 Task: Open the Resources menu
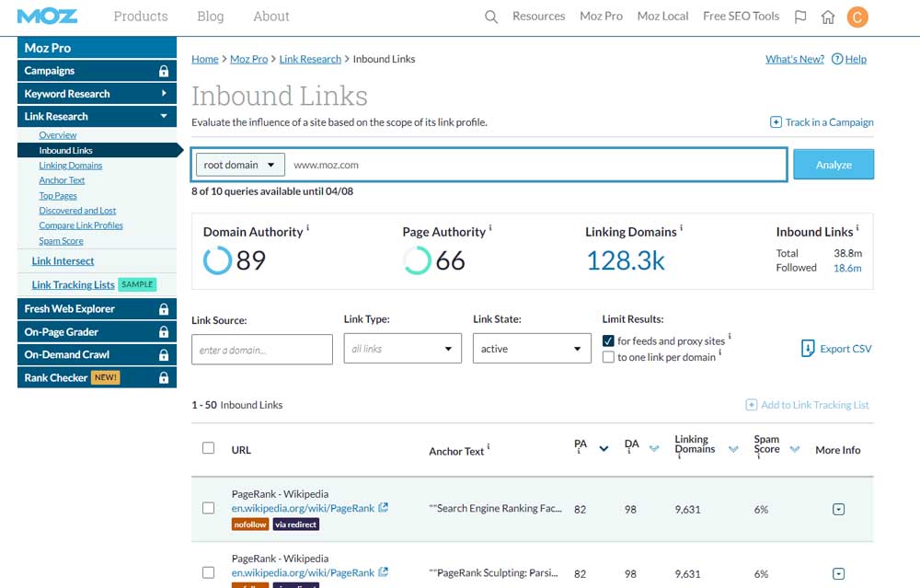538,17
